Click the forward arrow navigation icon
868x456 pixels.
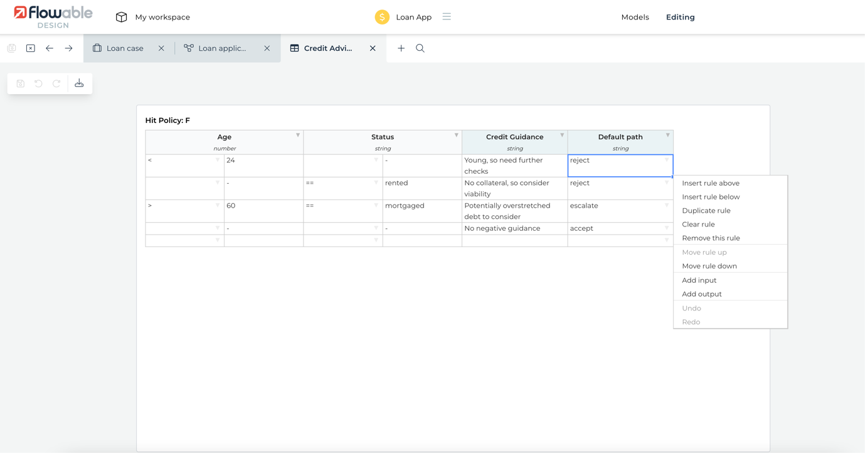pos(69,48)
